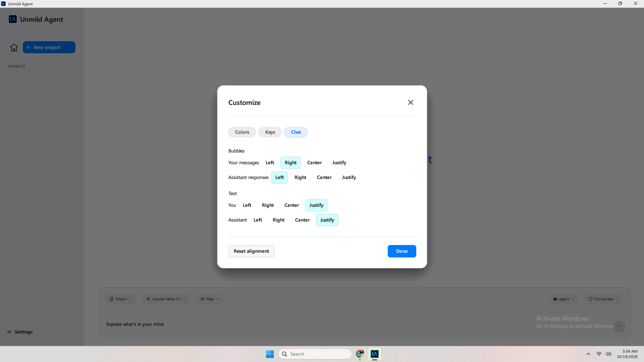Set Assistant text alignment to Left
Image resolution: width=644 pixels, height=362 pixels.
tap(258, 220)
